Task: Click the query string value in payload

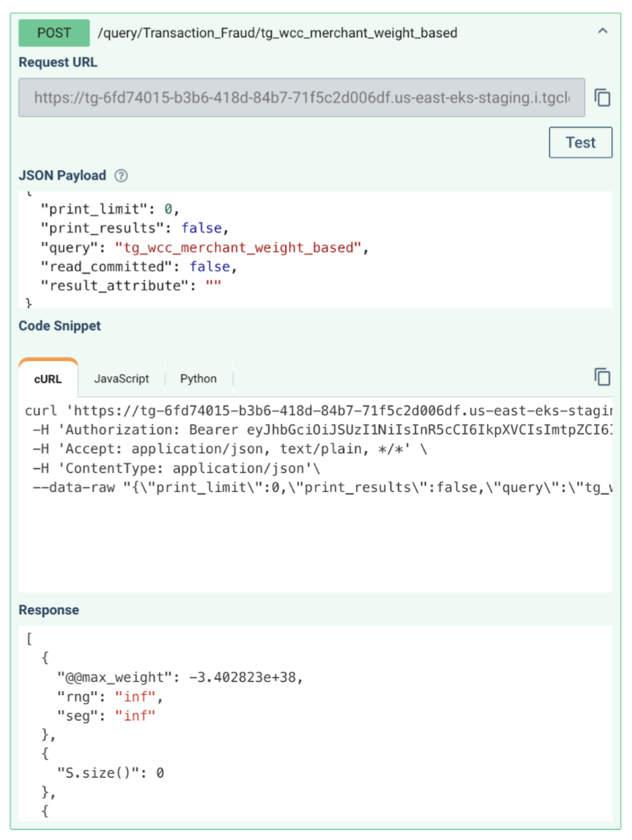Action: coord(238,248)
